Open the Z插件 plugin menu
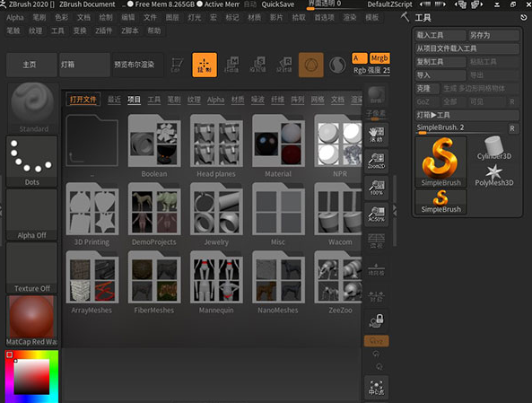 [103, 31]
